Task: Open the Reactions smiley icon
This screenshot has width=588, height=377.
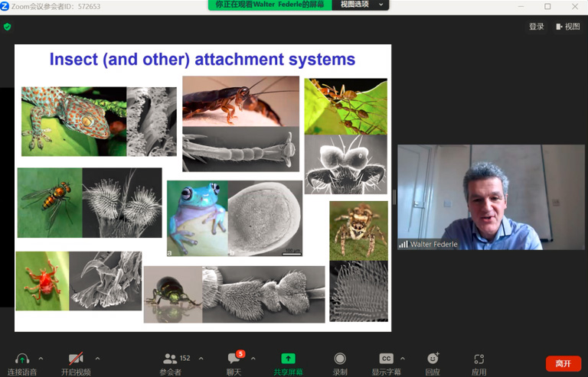Action: click(433, 359)
